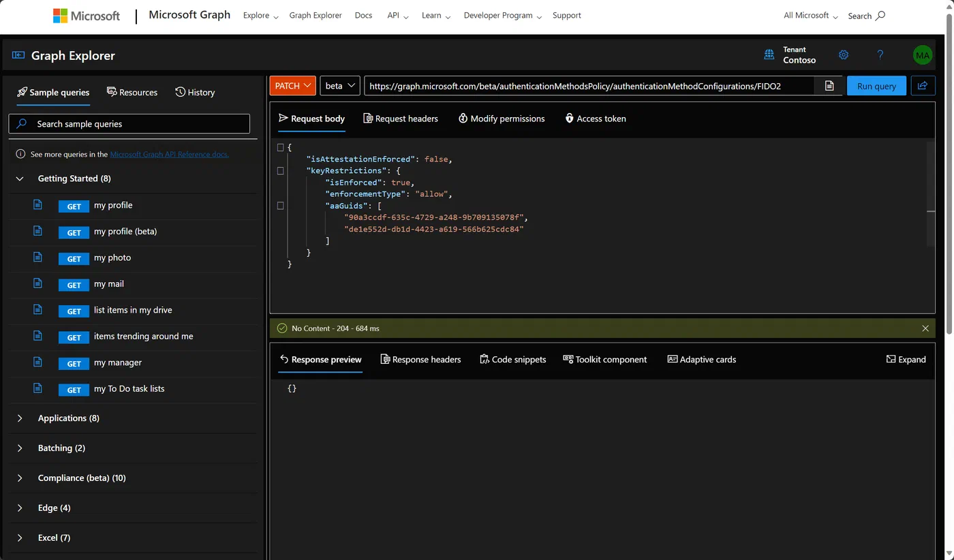954x560 pixels.
Task: Switch to the Resources tab
Action: click(x=132, y=92)
